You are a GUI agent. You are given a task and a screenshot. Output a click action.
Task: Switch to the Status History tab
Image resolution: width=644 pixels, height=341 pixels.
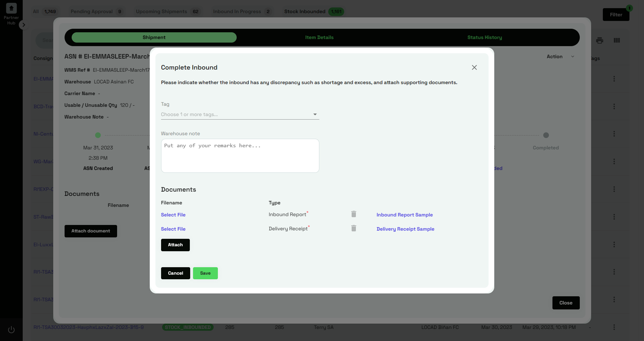pos(485,37)
